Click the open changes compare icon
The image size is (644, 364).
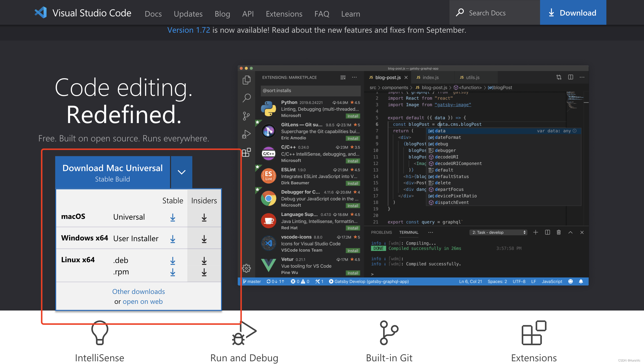pos(559,77)
